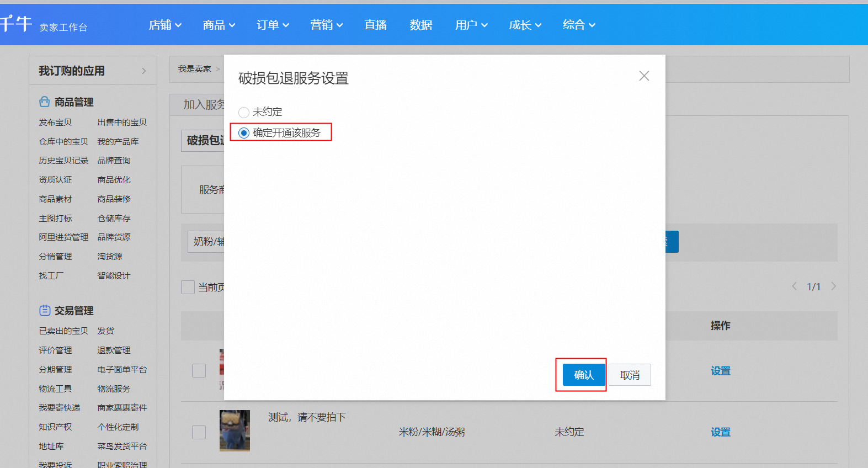868x468 pixels.
Task: Click 设置 for the first product row
Action: [721, 371]
